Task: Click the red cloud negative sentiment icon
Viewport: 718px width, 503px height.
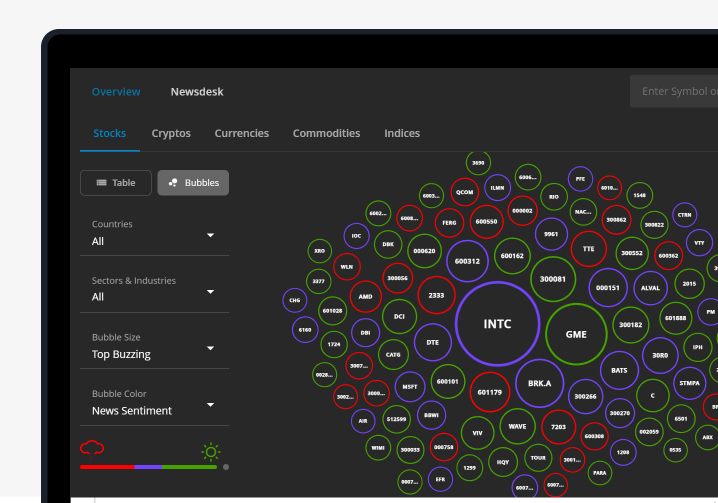Action: [92, 450]
